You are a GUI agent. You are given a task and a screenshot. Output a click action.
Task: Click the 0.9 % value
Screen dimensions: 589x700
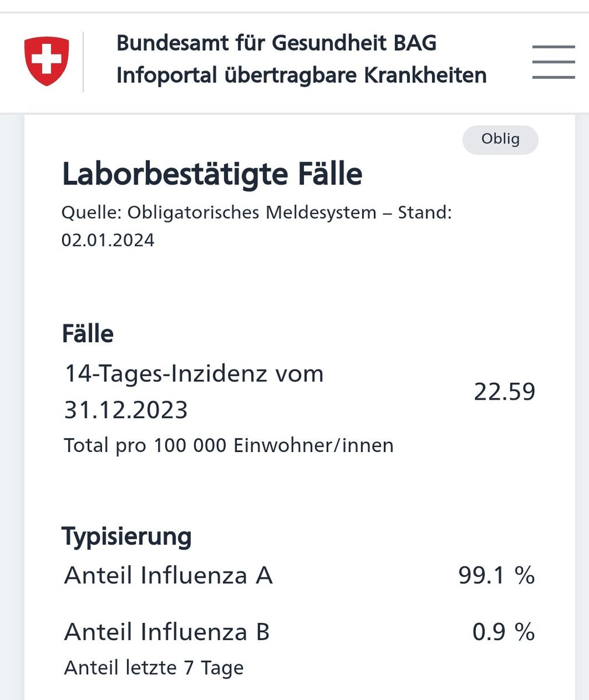[503, 632]
